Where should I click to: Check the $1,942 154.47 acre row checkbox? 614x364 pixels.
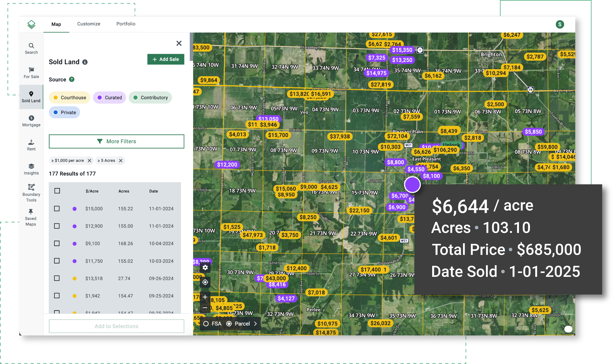click(x=57, y=296)
